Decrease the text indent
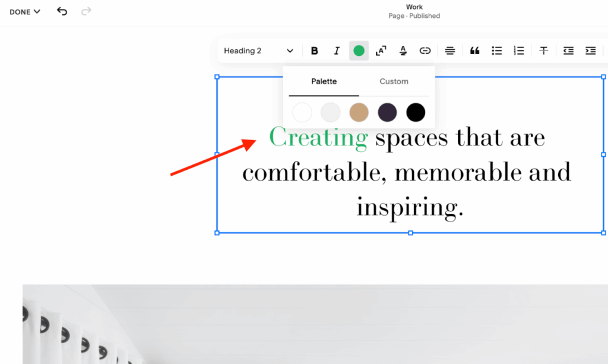Image resolution: width=608 pixels, height=364 pixels. tap(568, 51)
